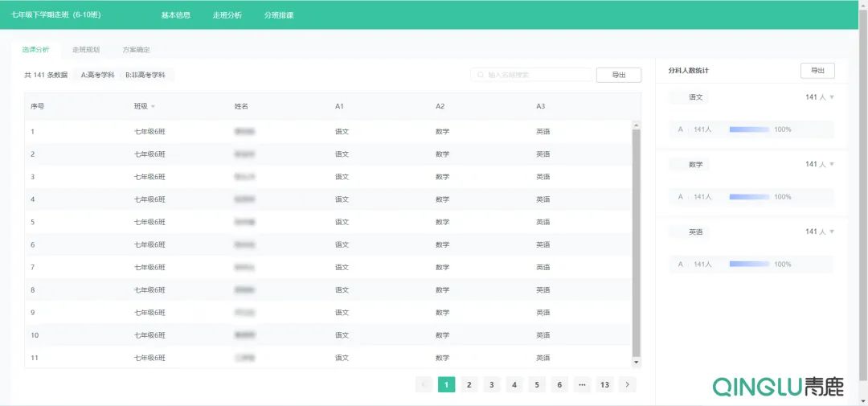This screenshot has height=406, width=868.
Task: Expand the 语文 141人 statistics arrow
Action: tap(832, 97)
